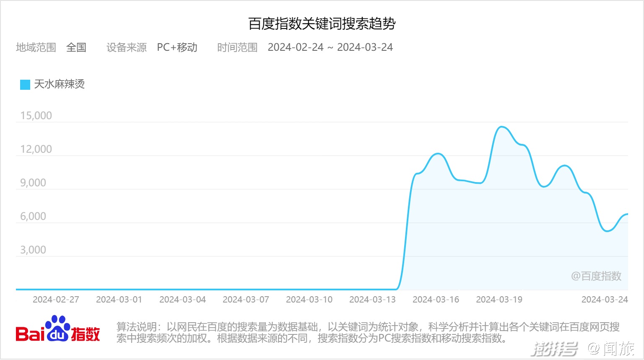This screenshot has height=360, width=644.
Task: Open the 2024-02-24 ~ 2024-03-24 date range
Action: (330, 47)
